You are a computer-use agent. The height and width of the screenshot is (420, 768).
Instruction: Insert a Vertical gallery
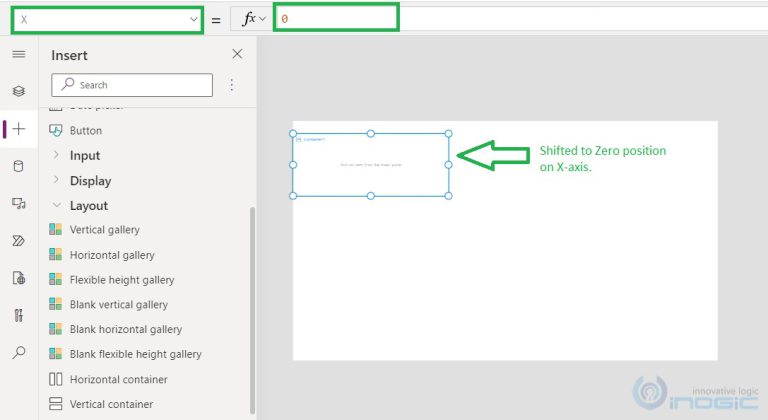tap(104, 230)
